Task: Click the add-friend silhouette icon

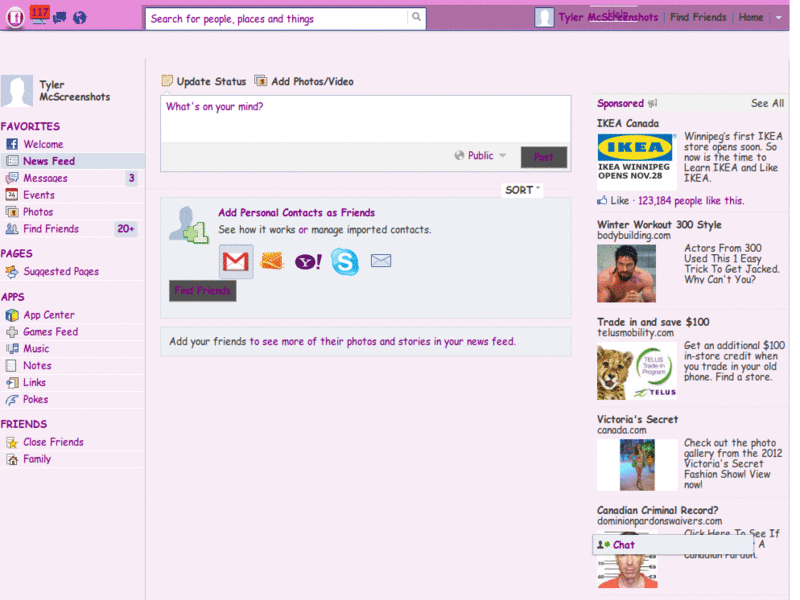Action: 189,225
